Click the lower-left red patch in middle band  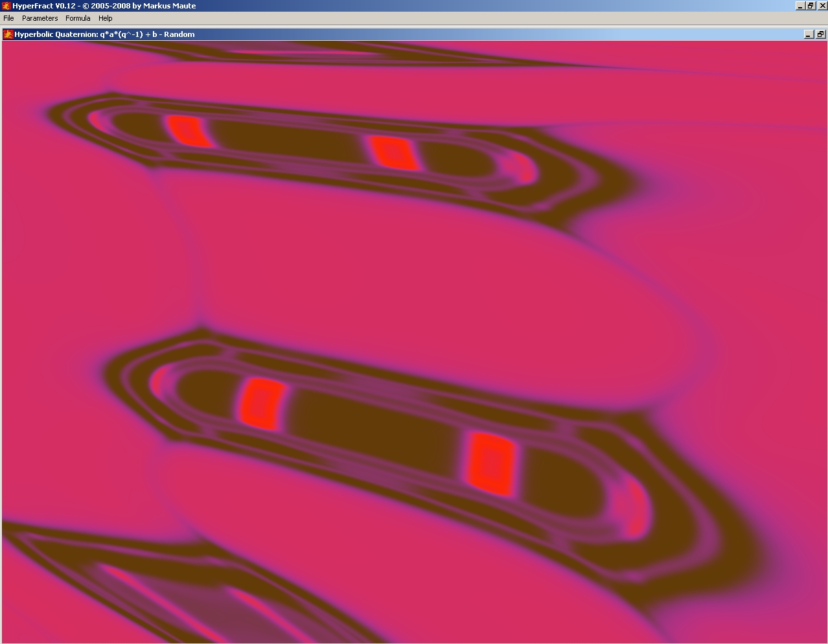[x=262, y=404]
